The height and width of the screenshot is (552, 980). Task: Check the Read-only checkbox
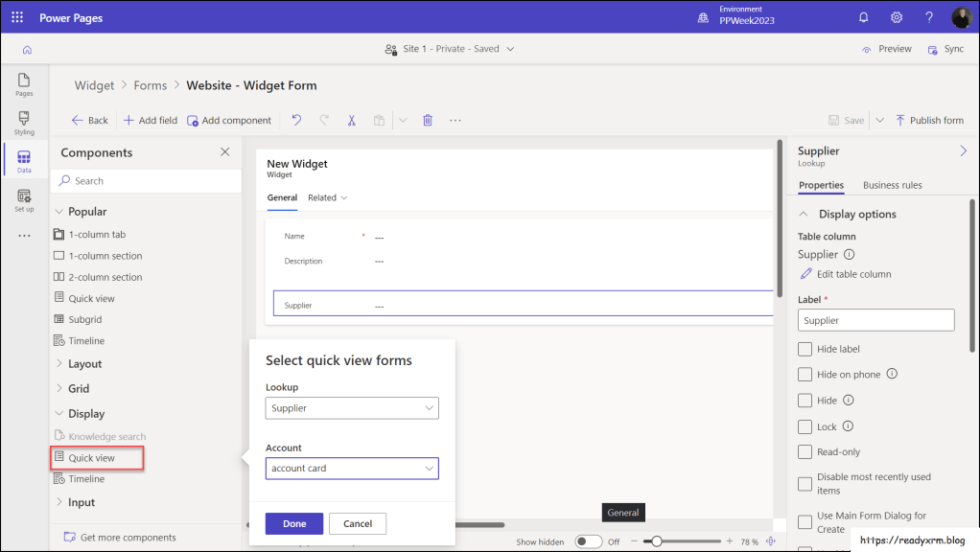point(805,452)
